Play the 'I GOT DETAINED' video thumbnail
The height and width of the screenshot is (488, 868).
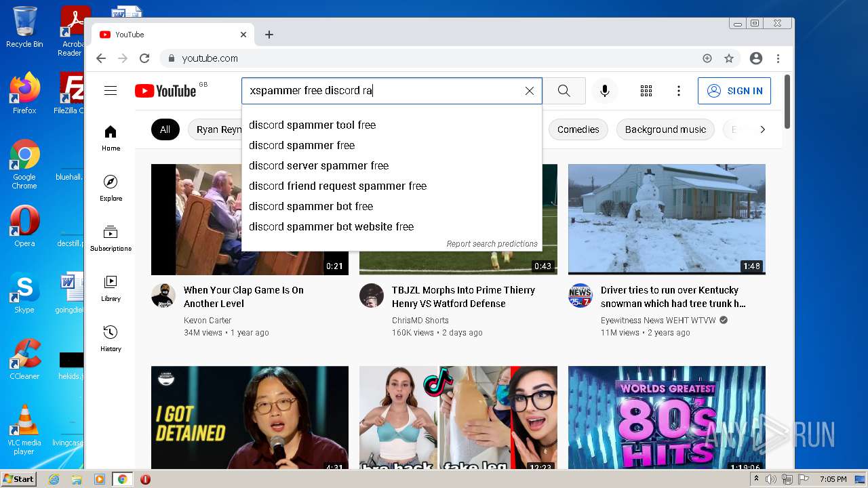point(250,418)
